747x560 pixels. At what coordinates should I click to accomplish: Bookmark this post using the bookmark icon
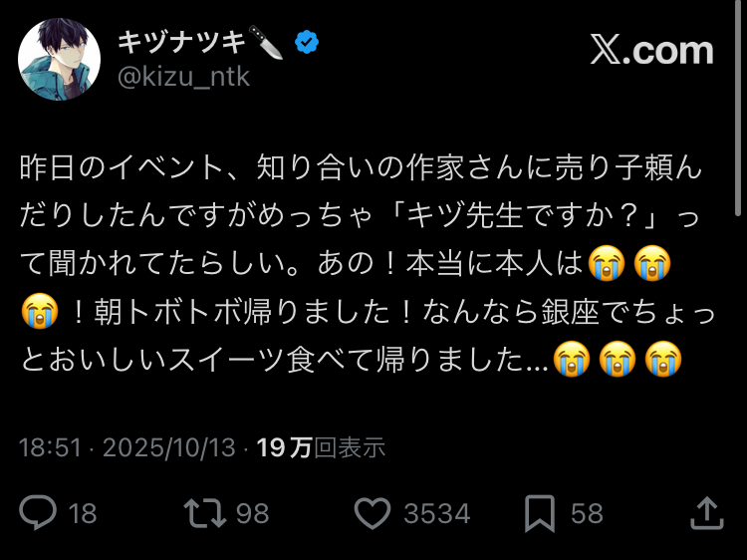point(540,512)
